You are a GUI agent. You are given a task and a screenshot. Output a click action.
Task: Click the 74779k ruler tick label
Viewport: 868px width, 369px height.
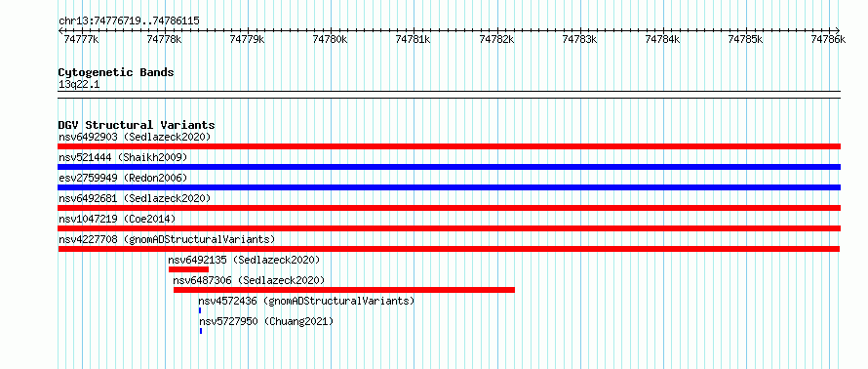pos(248,39)
